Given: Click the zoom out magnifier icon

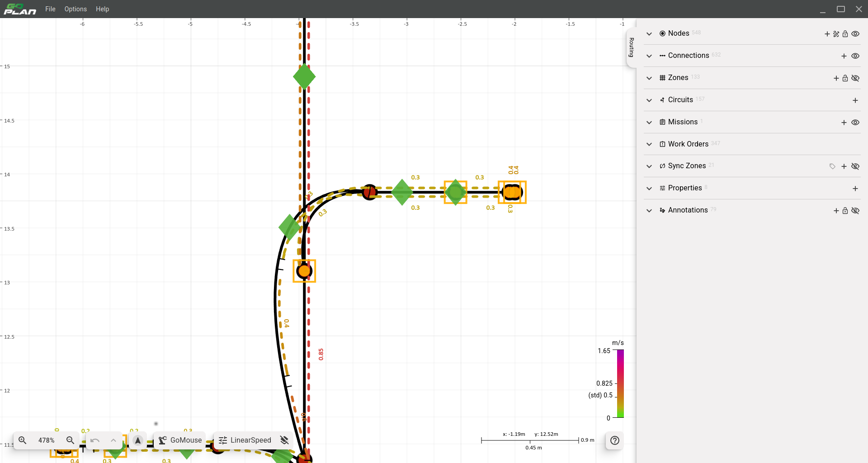Looking at the screenshot, I should point(70,440).
